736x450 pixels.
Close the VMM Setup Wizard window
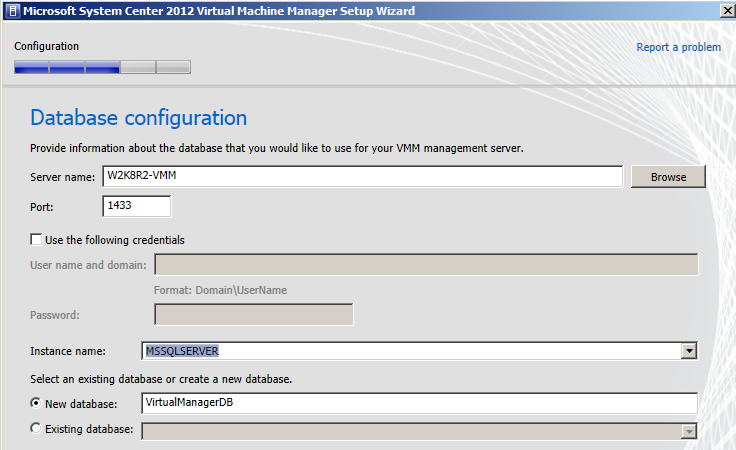728,11
